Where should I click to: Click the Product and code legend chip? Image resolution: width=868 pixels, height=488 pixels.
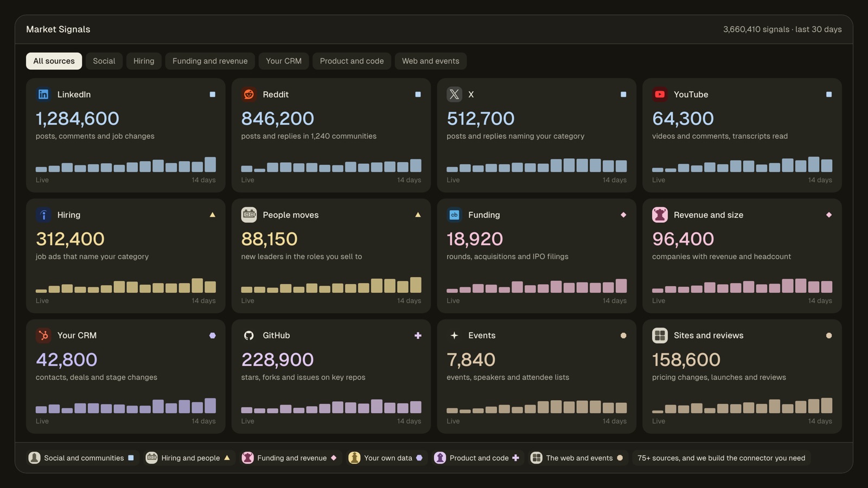click(x=478, y=458)
